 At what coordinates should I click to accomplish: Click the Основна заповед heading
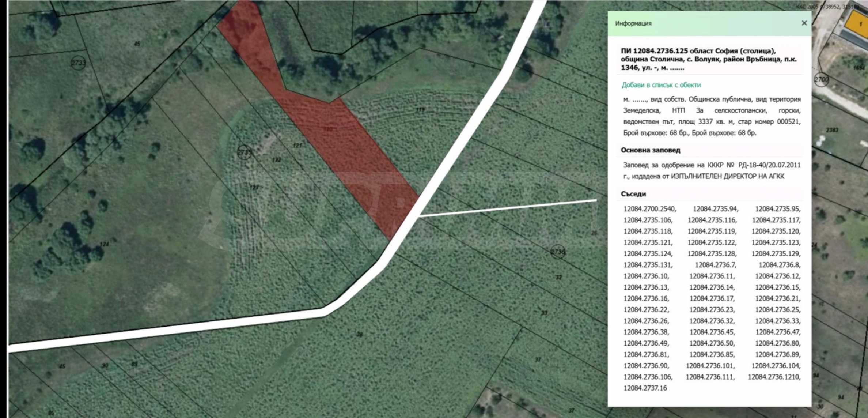coord(650,150)
